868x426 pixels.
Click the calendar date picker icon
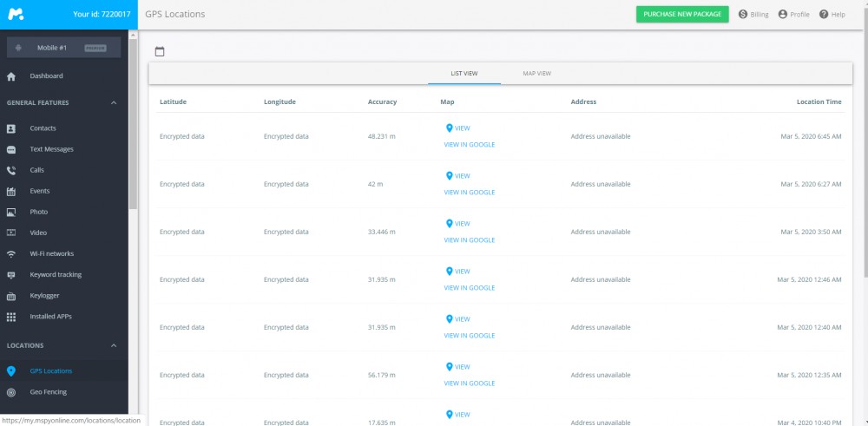tap(159, 52)
